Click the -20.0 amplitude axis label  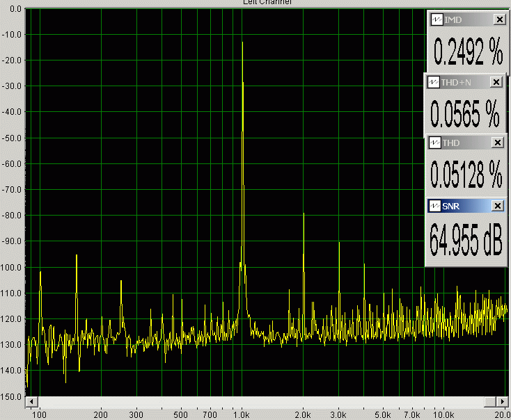tap(12, 60)
